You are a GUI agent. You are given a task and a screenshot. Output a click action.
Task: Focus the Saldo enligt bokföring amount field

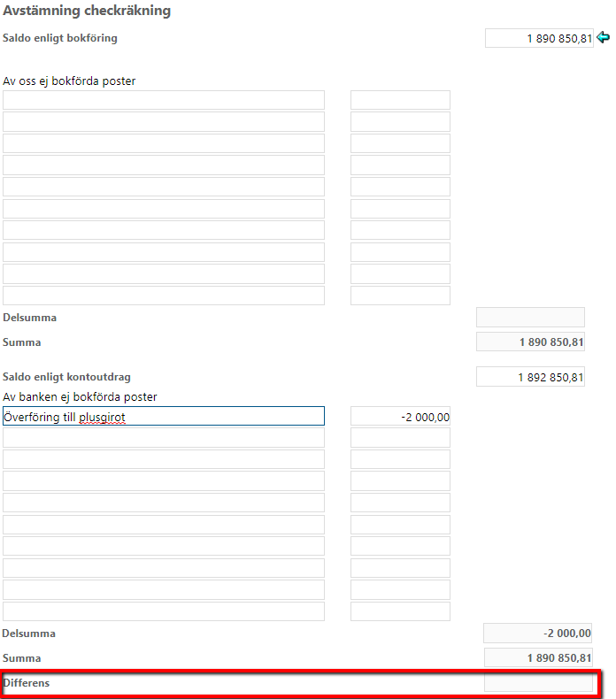click(539, 38)
